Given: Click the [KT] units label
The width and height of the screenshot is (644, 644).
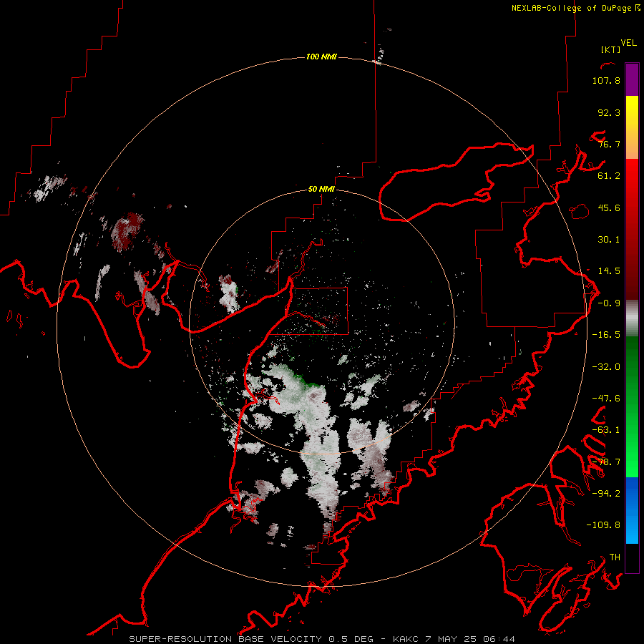Looking at the screenshot, I should pos(610,49).
